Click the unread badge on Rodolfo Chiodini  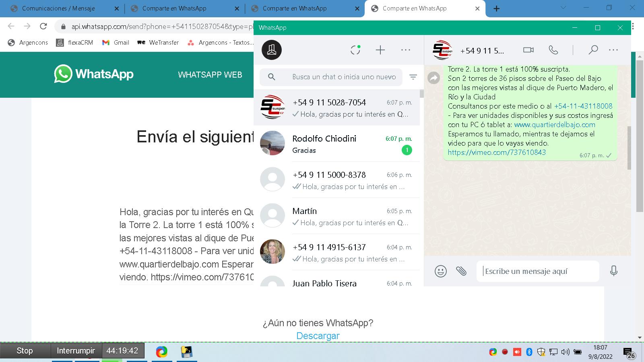click(x=407, y=150)
